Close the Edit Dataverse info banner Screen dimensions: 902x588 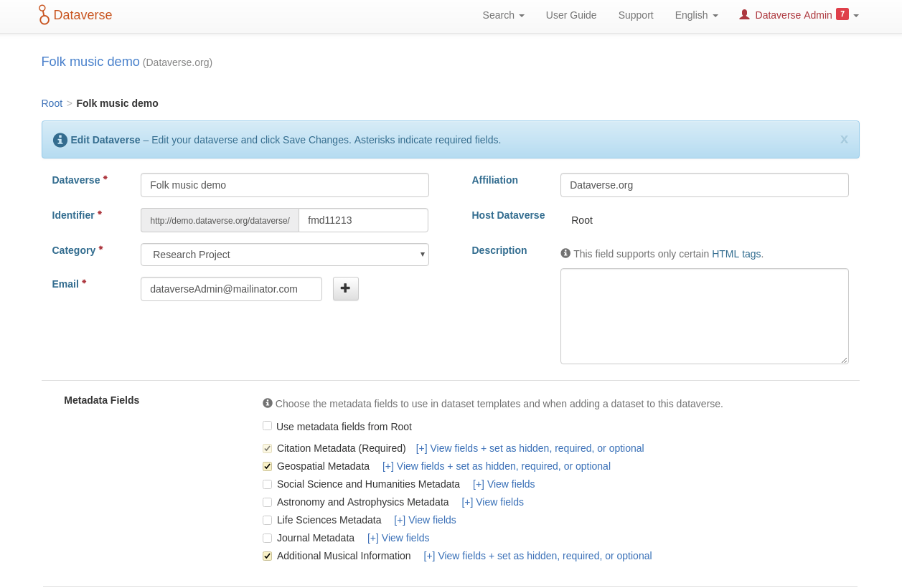(844, 140)
